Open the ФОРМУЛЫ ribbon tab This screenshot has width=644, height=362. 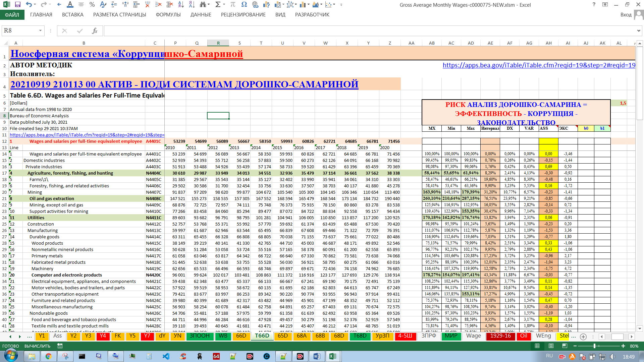click(x=168, y=15)
